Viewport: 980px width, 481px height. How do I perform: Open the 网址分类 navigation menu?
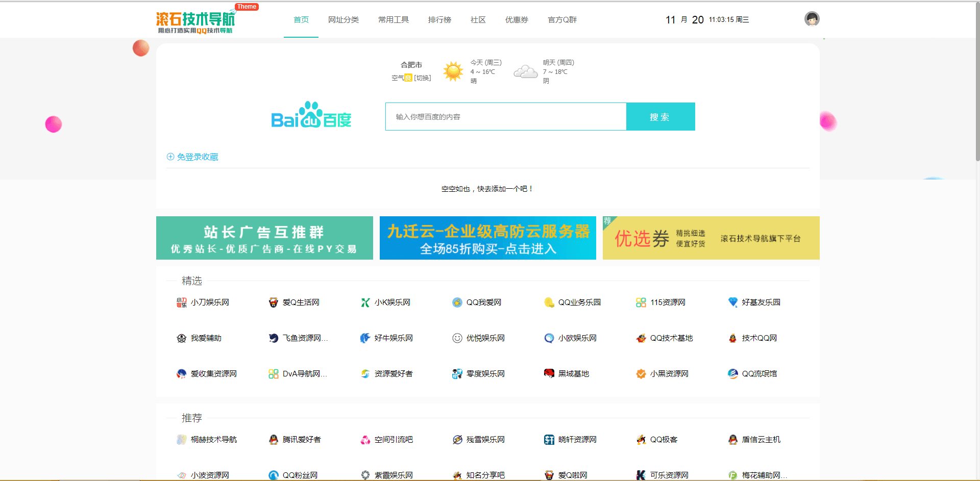343,20
